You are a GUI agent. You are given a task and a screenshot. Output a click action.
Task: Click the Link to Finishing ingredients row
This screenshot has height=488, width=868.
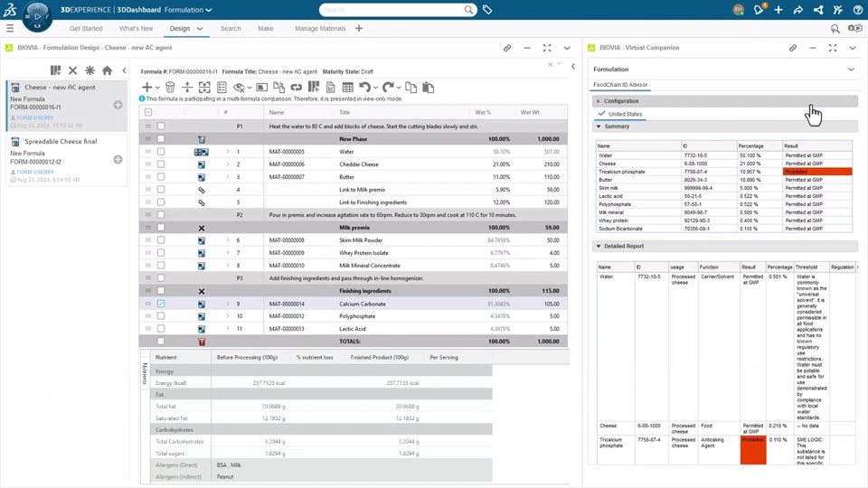pos(354,202)
